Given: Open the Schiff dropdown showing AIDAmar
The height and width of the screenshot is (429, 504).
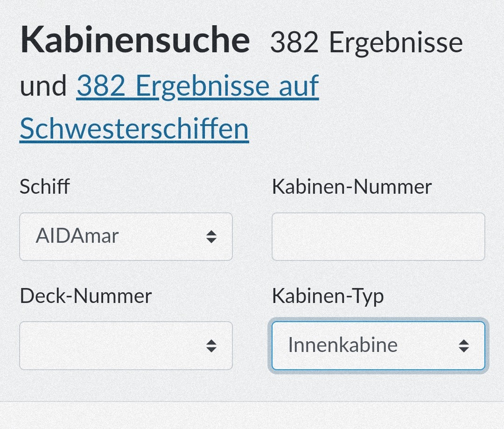Looking at the screenshot, I should (126, 236).
